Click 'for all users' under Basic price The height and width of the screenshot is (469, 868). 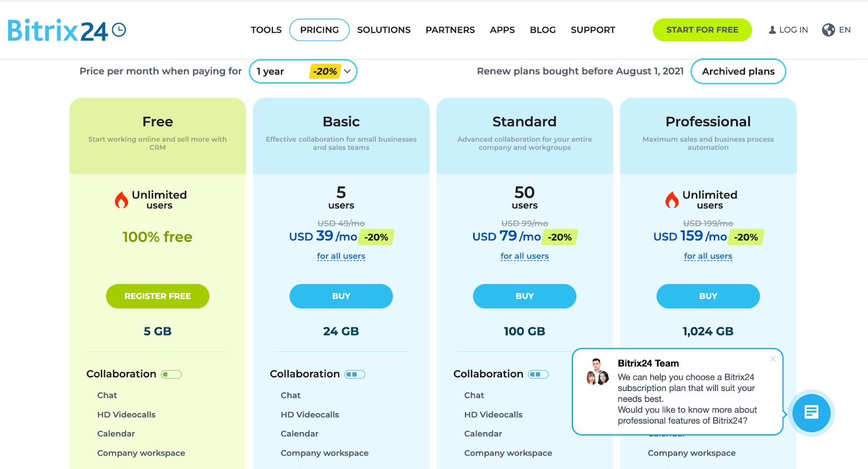point(341,256)
